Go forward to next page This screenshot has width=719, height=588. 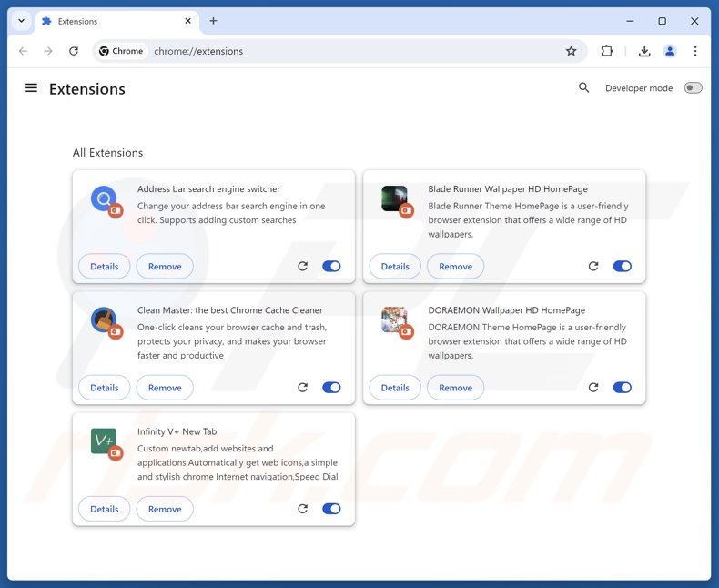coord(48,51)
